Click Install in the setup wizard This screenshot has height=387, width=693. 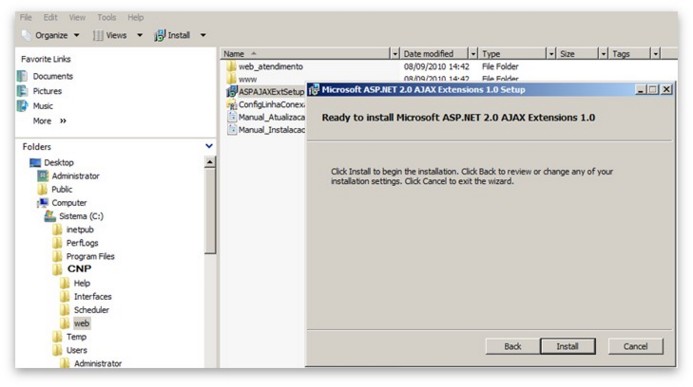click(567, 346)
